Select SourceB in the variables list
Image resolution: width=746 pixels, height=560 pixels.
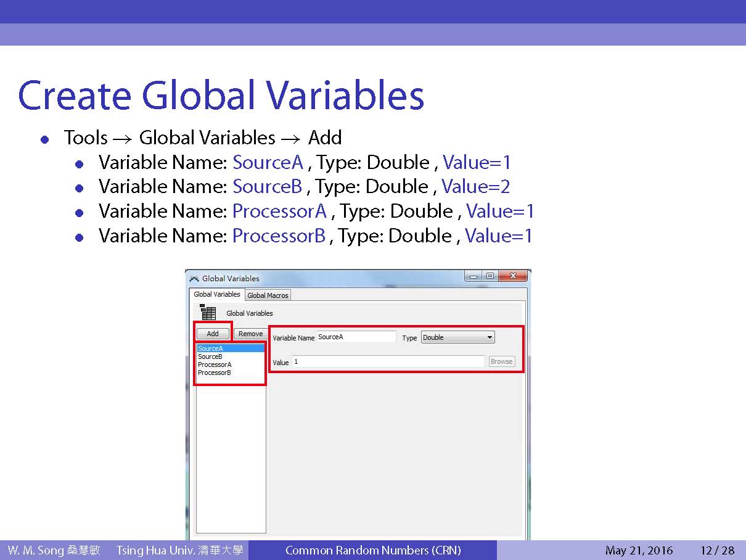[210, 356]
